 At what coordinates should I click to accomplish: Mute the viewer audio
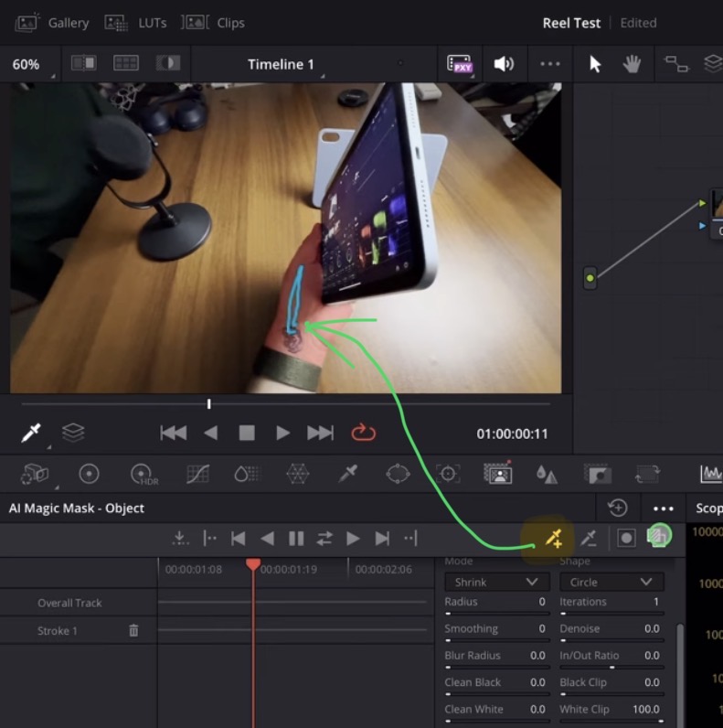pyautogui.click(x=503, y=64)
